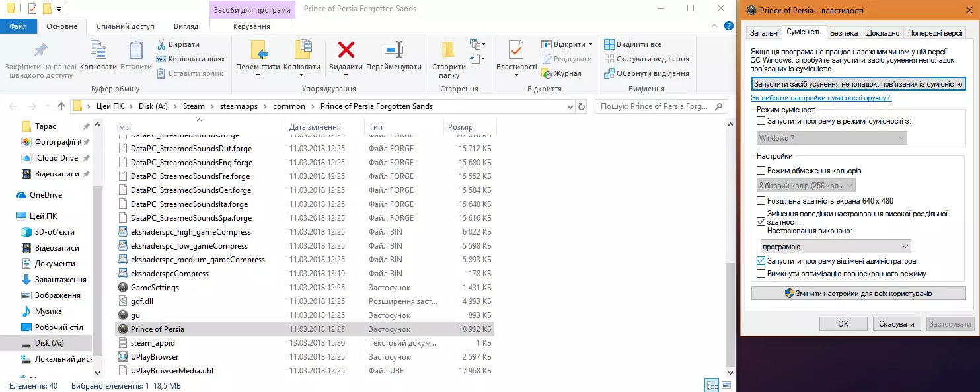Viewport: 980px width, 392px height.
Task: Select GameSettings application file
Action: [x=155, y=288]
